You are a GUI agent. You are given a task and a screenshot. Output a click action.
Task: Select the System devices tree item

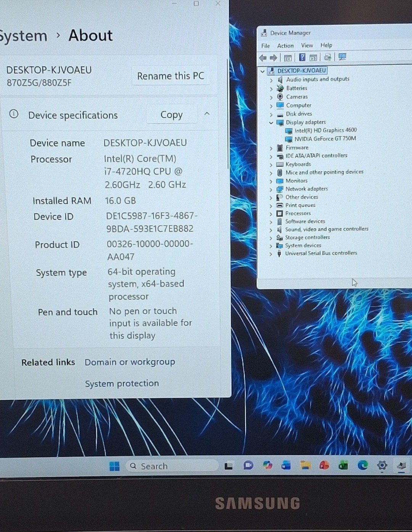303,245
